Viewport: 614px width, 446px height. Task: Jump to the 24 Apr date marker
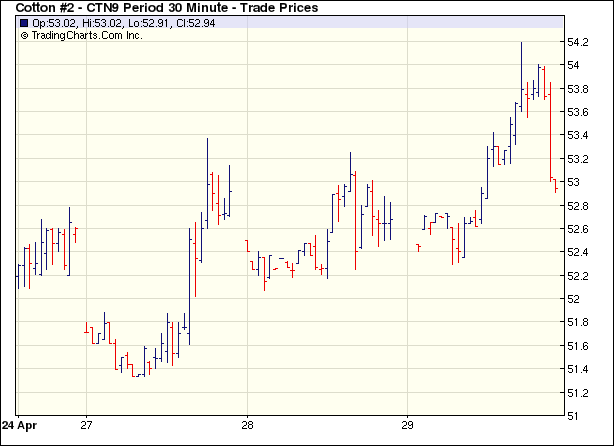point(18,423)
